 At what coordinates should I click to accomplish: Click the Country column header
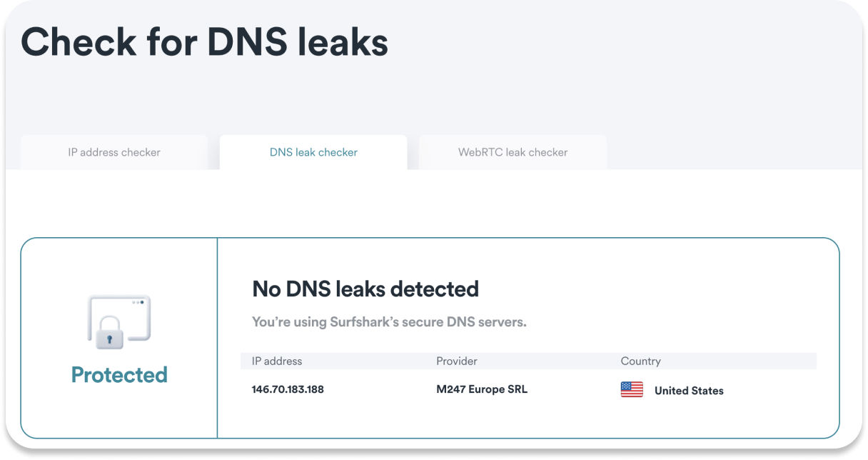[641, 361]
